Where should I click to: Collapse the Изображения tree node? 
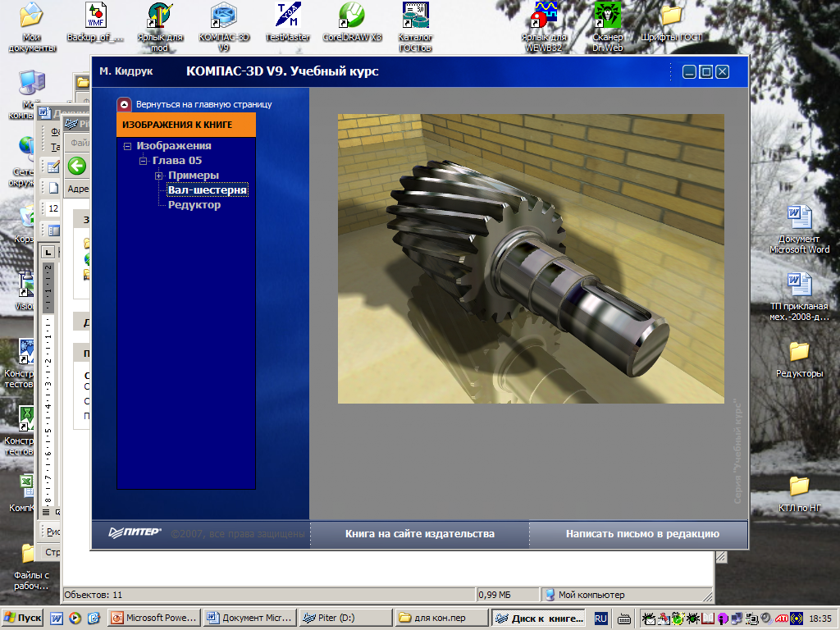[x=127, y=146]
